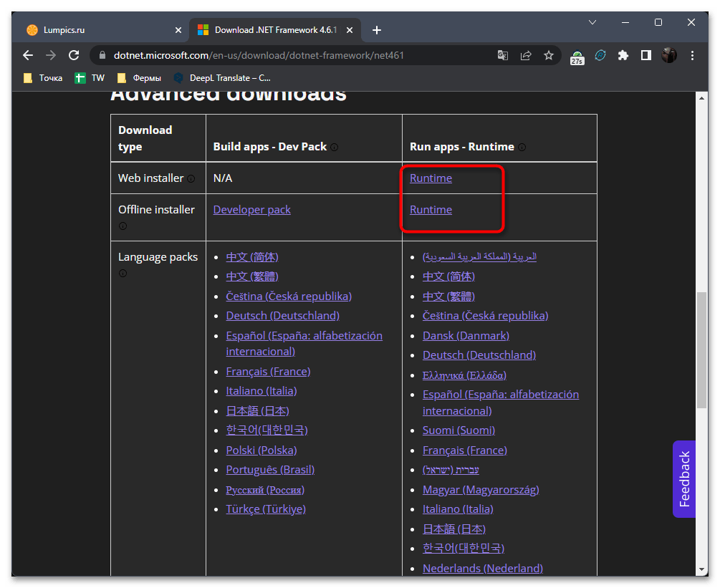The height and width of the screenshot is (588, 720).
Task: Open the Фермы bookmark folder
Action: [139, 78]
